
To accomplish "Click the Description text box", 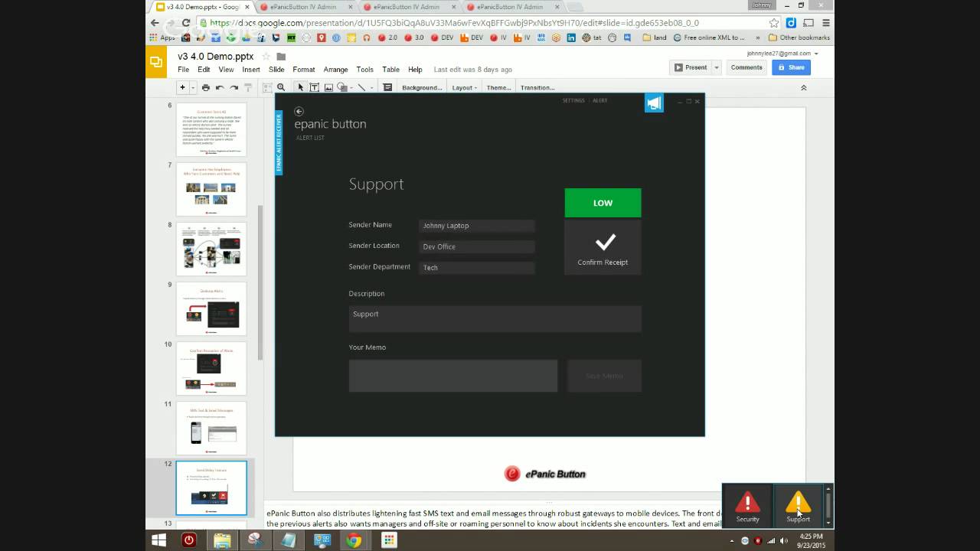I will tap(495, 318).
